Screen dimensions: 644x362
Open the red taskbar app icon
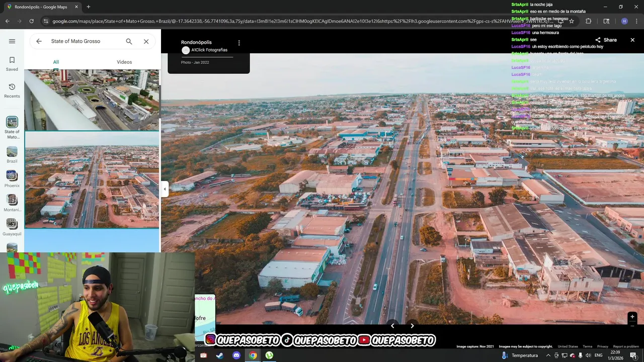click(203, 355)
